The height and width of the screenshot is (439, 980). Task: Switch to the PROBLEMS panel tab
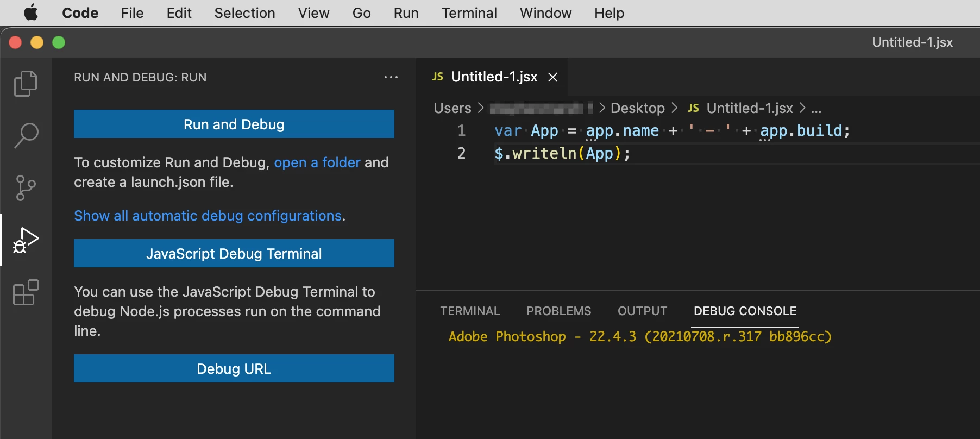point(558,311)
